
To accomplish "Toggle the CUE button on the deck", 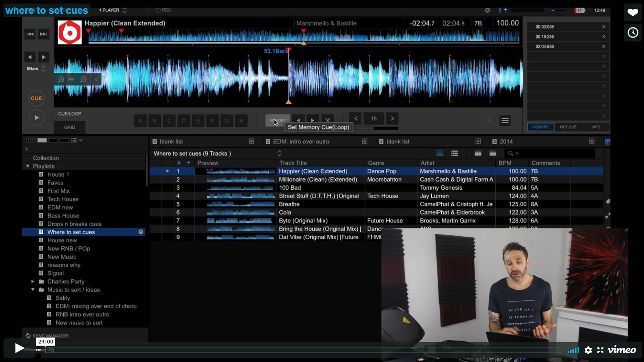I will (x=36, y=98).
